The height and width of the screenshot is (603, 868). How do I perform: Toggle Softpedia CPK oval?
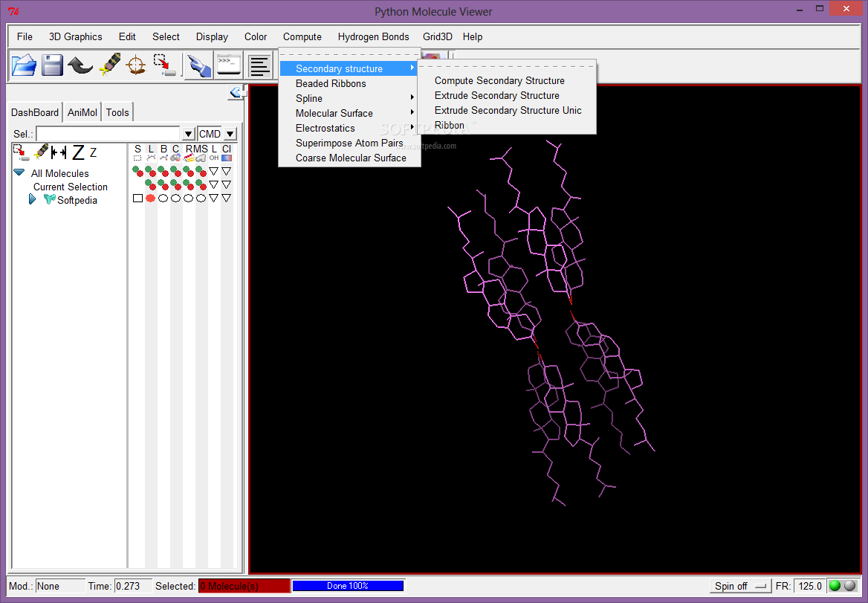[x=175, y=199]
